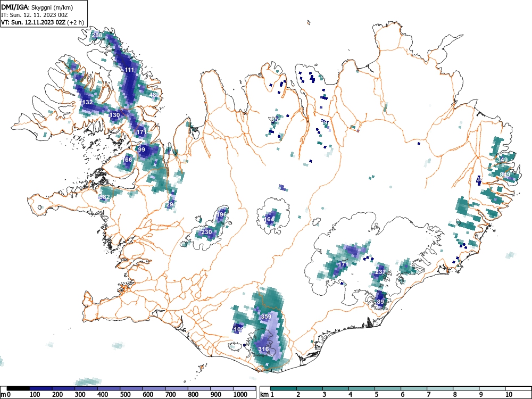The width and height of the screenshot is (532, 399).
Task: Click the '288' visibility value label
Action: point(97,35)
